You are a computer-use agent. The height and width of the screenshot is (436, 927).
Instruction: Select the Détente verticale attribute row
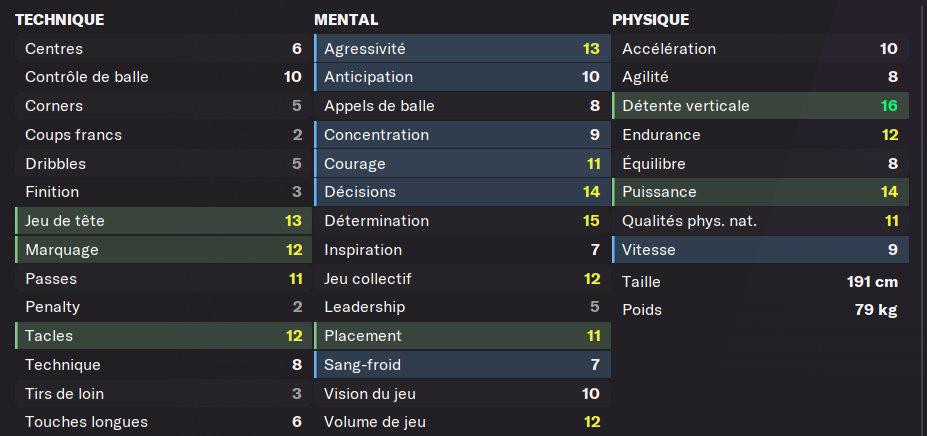point(760,106)
